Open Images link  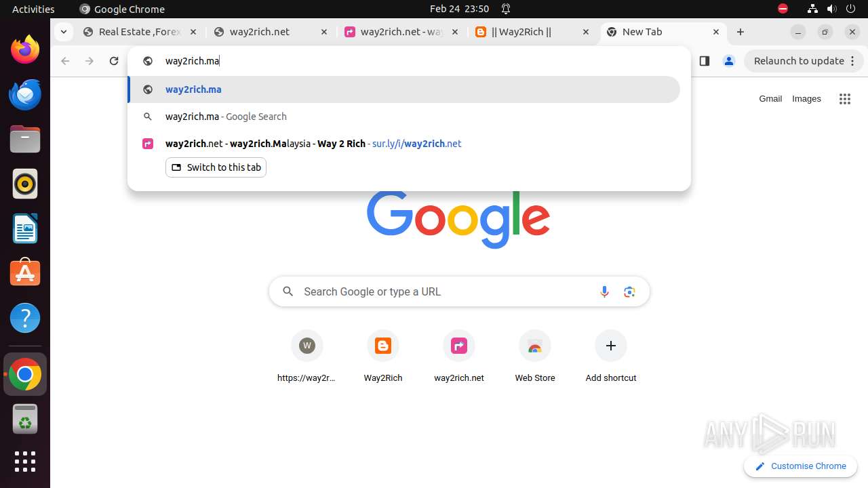[x=806, y=99]
